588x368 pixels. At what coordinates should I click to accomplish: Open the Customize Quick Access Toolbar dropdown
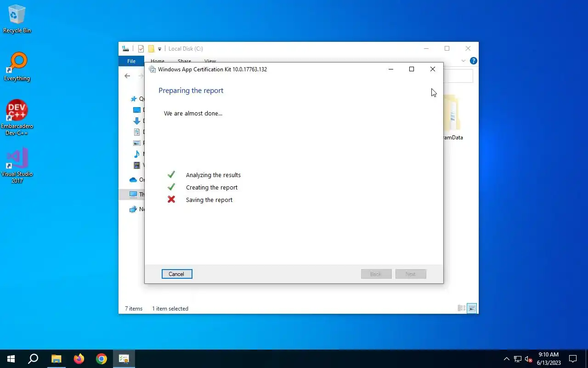(159, 49)
